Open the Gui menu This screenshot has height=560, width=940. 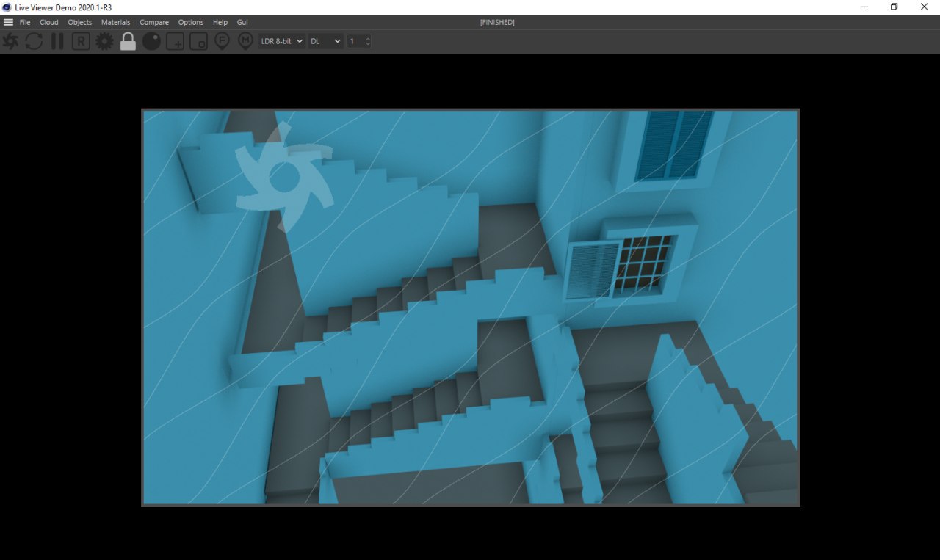242,22
